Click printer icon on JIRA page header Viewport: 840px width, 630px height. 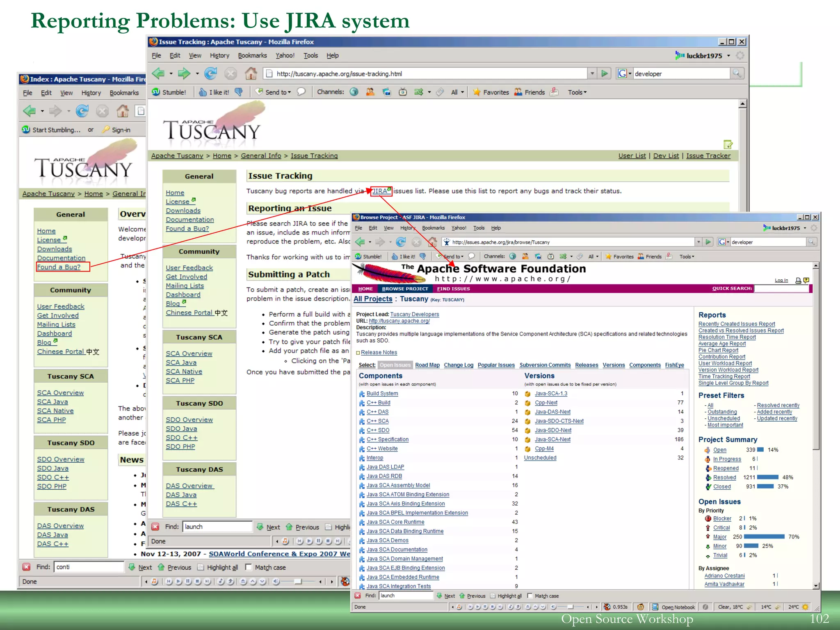pos(798,281)
